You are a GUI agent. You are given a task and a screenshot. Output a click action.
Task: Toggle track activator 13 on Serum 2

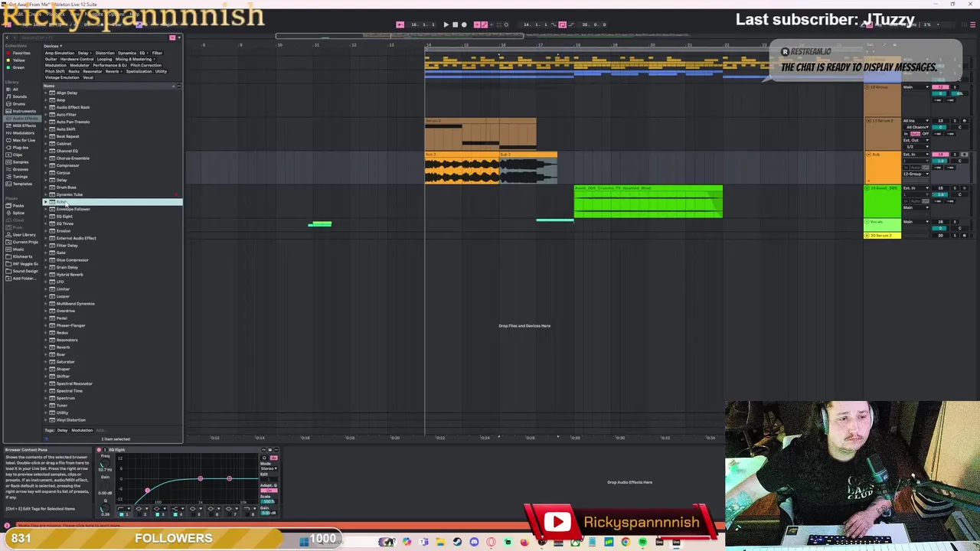pos(940,121)
